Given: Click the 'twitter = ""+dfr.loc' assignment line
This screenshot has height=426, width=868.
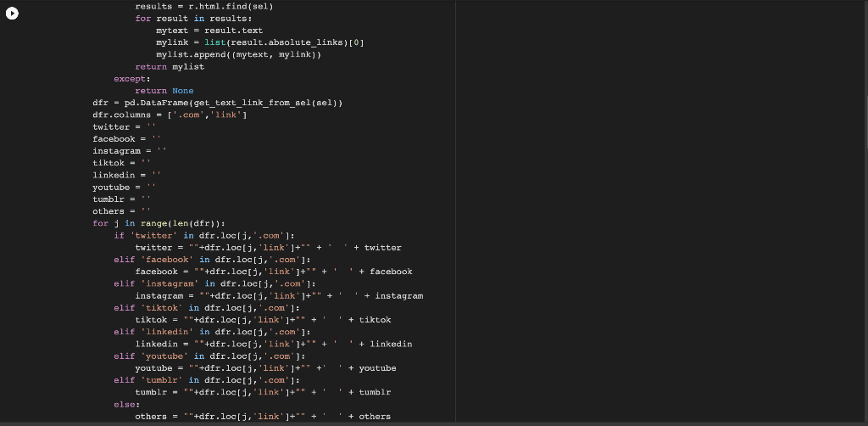Looking at the screenshot, I should coord(269,248).
